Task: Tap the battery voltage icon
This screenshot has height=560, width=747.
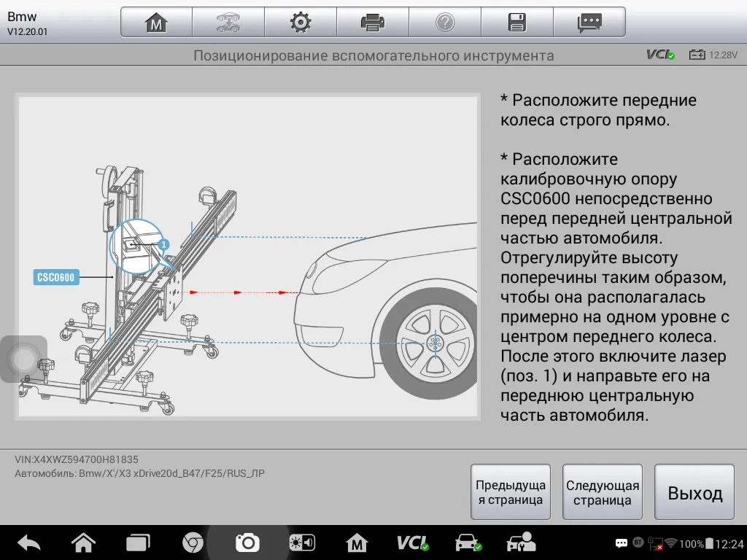Action: point(697,55)
